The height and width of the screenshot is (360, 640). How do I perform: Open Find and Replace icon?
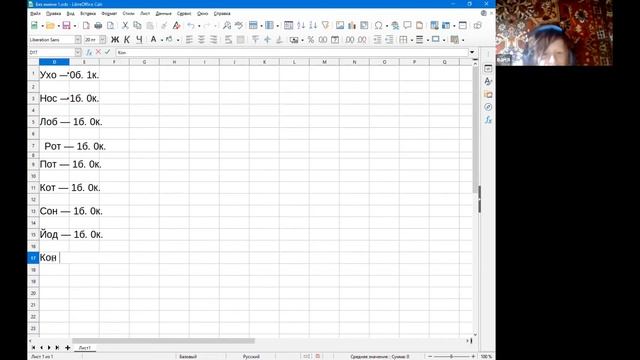pyautogui.click(x=227, y=26)
